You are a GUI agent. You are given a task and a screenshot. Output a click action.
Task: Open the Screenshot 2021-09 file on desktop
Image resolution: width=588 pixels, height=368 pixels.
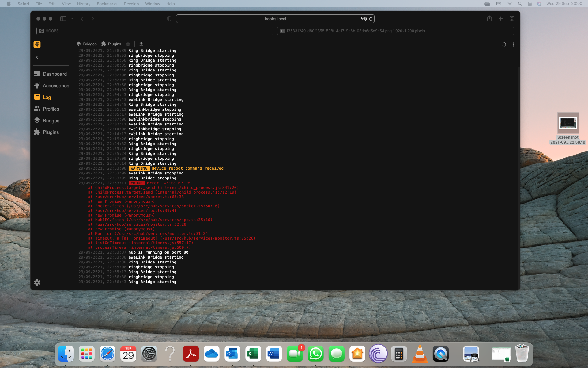pos(568,123)
